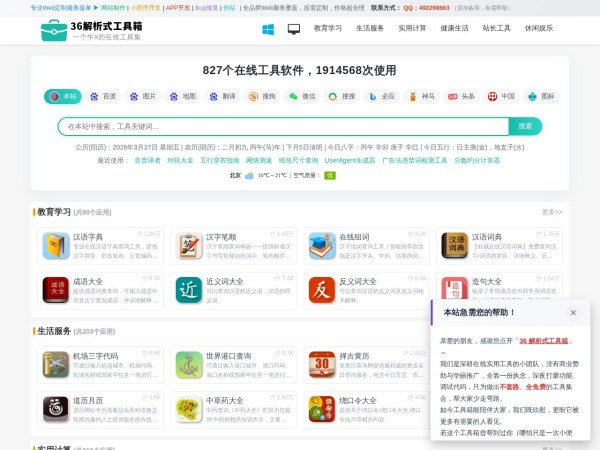
Task: Open recently used UserAgent生成器 link
Action: point(350,160)
